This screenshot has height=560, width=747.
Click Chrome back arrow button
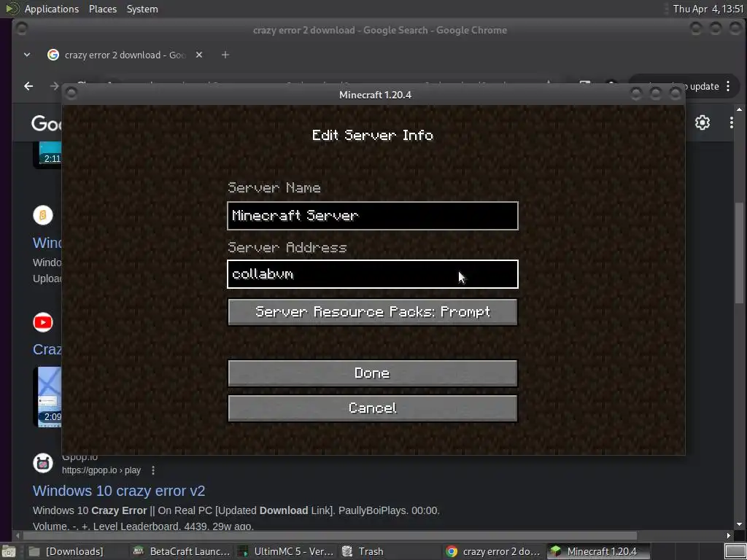[28, 86]
